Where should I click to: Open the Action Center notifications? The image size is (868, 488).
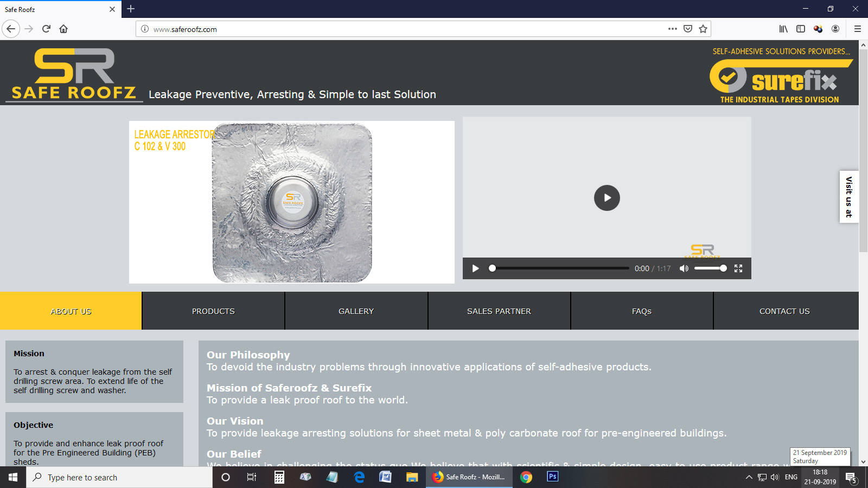tap(851, 477)
